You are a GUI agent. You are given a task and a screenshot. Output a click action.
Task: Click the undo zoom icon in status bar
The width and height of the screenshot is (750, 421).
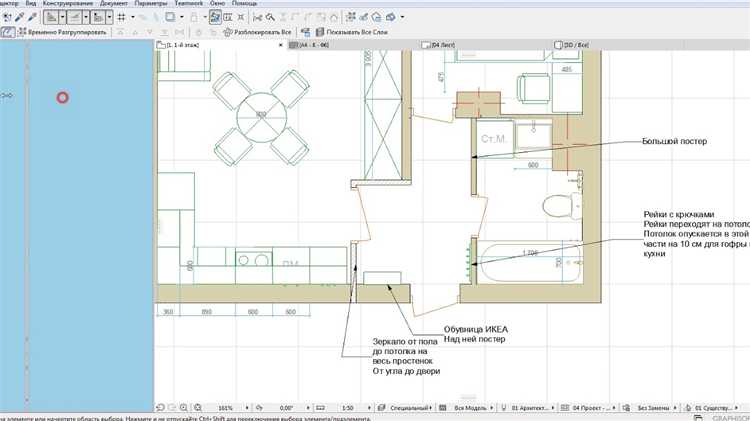point(161,408)
